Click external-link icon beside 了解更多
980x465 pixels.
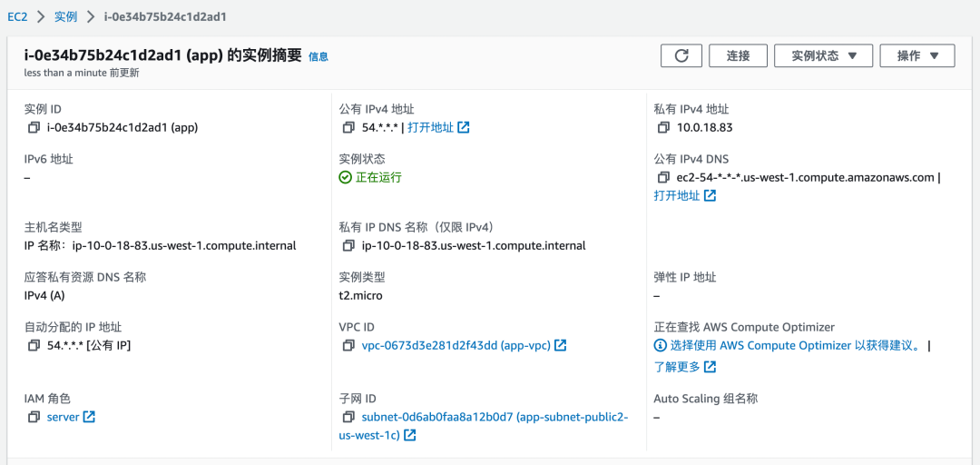pos(710,367)
